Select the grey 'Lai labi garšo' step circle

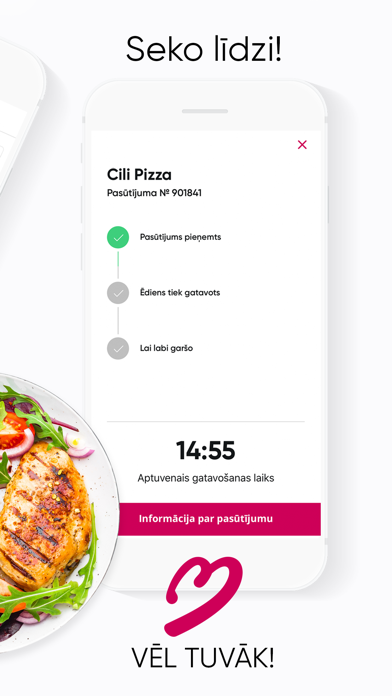118,348
